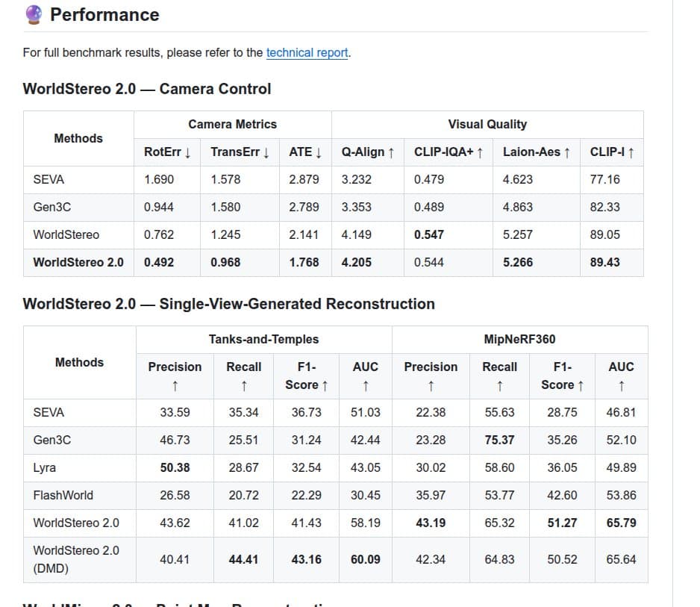
Task: Click the Lyra method row label
Action: pyautogui.click(x=45, y=468)
